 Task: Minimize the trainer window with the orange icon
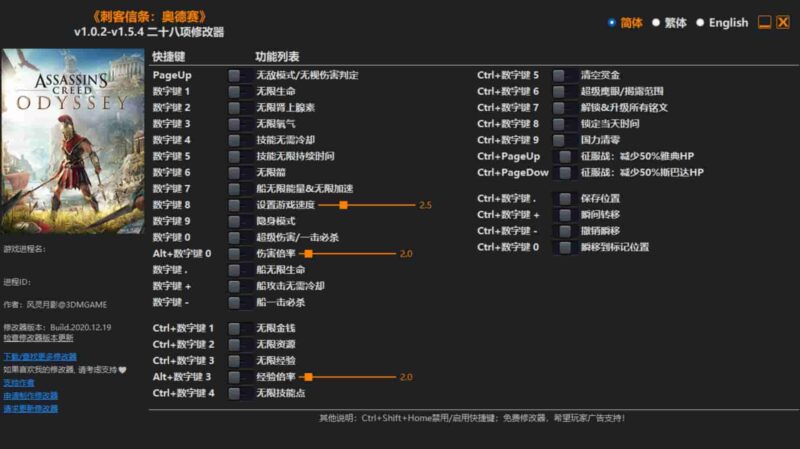click(x=764, y=22)
